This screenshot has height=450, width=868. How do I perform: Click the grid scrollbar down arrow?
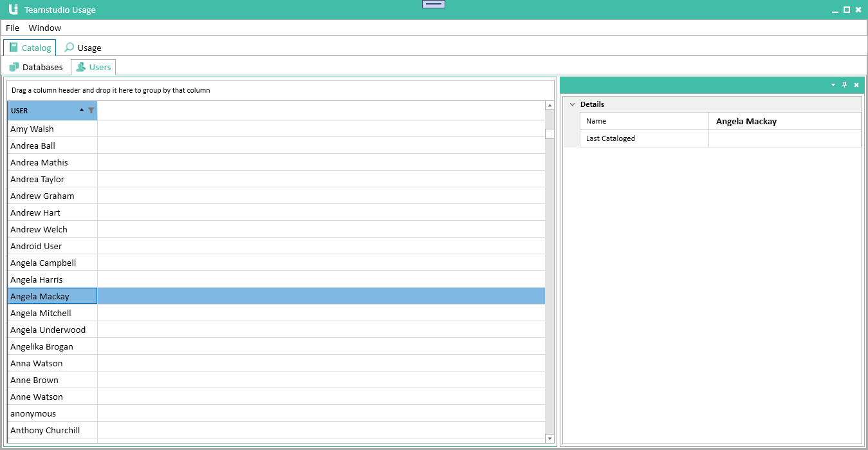(x=549, y=438)
